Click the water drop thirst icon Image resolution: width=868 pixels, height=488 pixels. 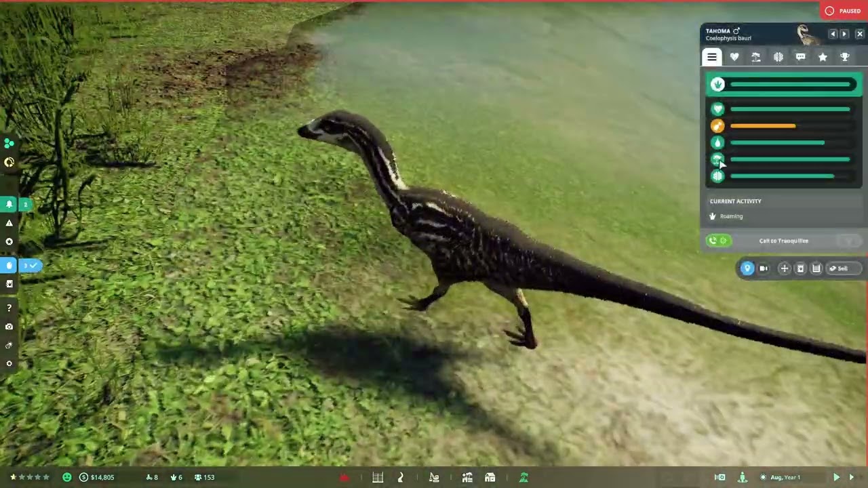click(717, 143)
